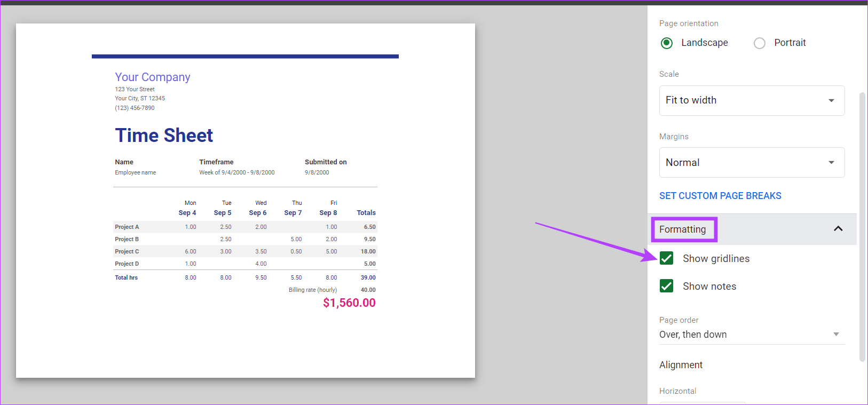Click the 'Time Sheet' title

164,136
